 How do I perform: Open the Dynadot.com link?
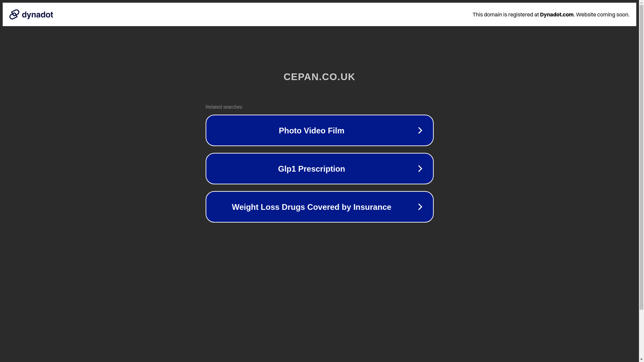556,14
